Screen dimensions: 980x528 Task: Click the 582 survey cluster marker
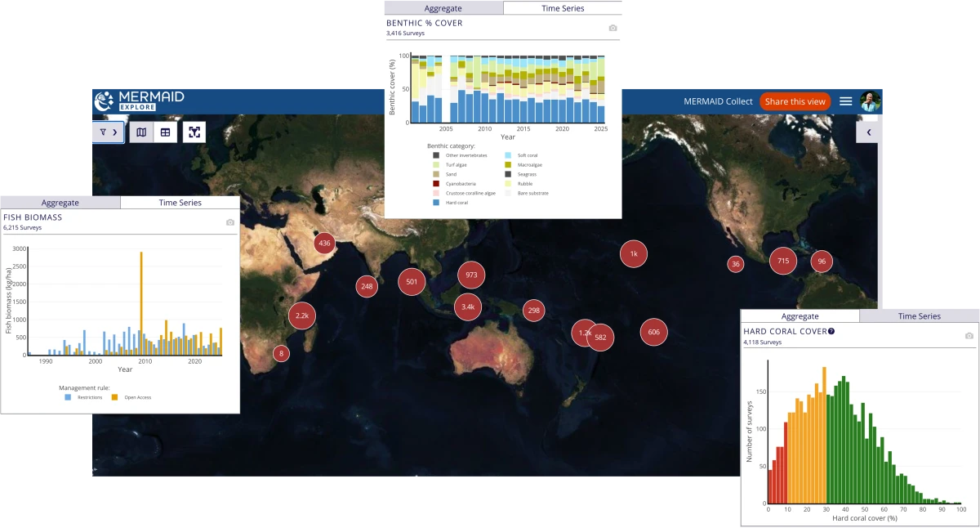click(x=600, y=337)
